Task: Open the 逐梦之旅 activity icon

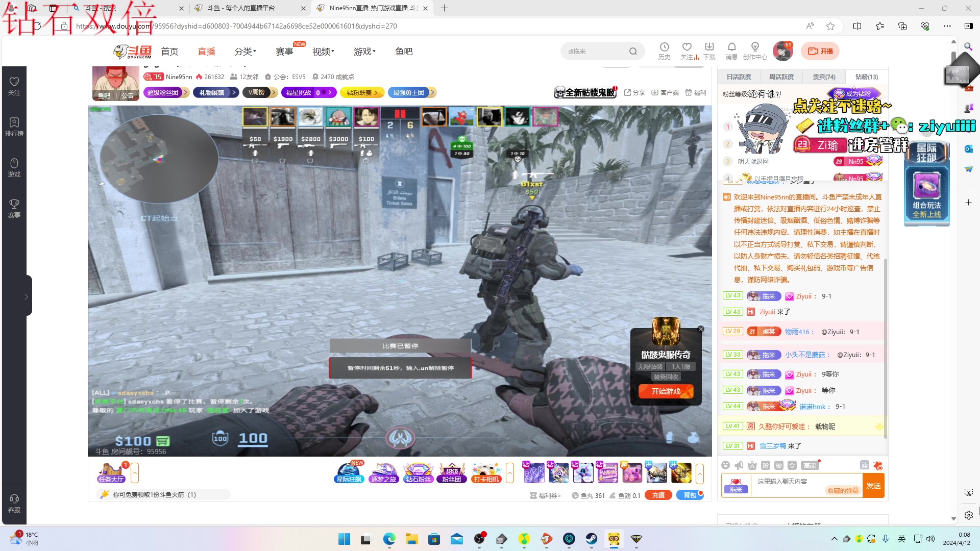Action: (384, 473)
